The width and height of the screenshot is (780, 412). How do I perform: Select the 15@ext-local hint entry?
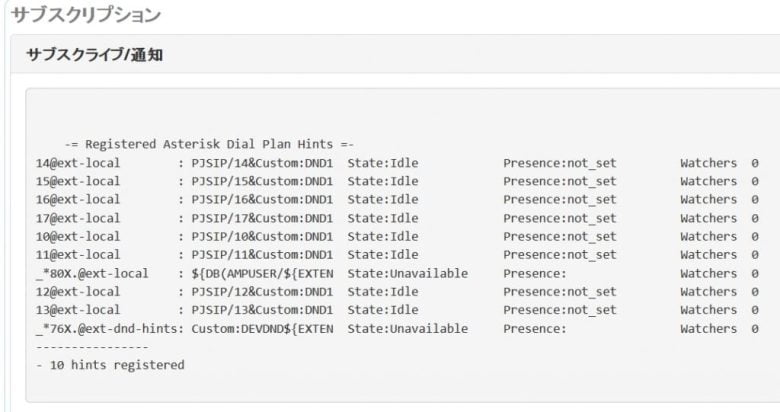tap(78, 182)
